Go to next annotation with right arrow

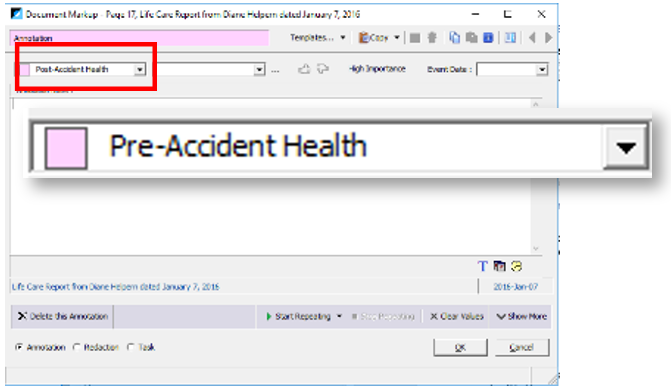[x=549, y=38]
